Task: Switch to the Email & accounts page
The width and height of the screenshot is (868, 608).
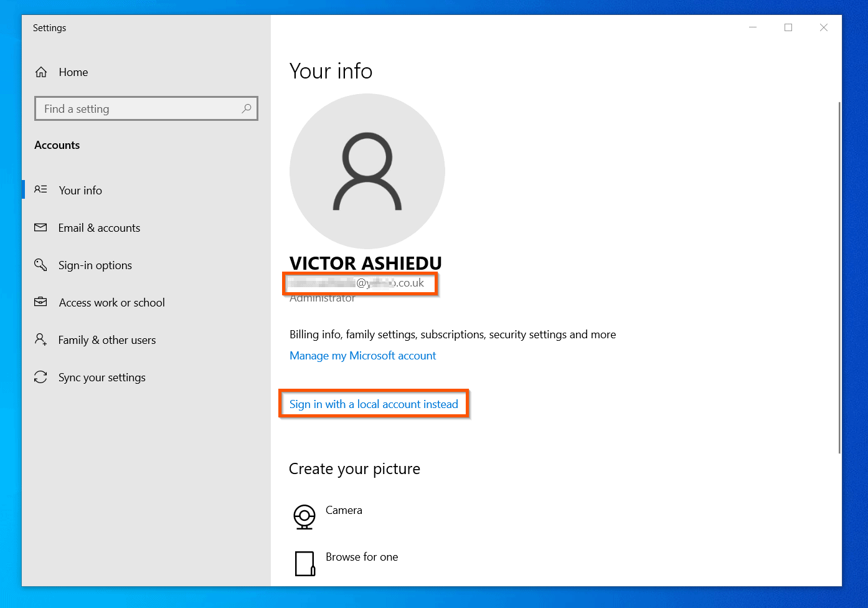Action: [98, 227]
